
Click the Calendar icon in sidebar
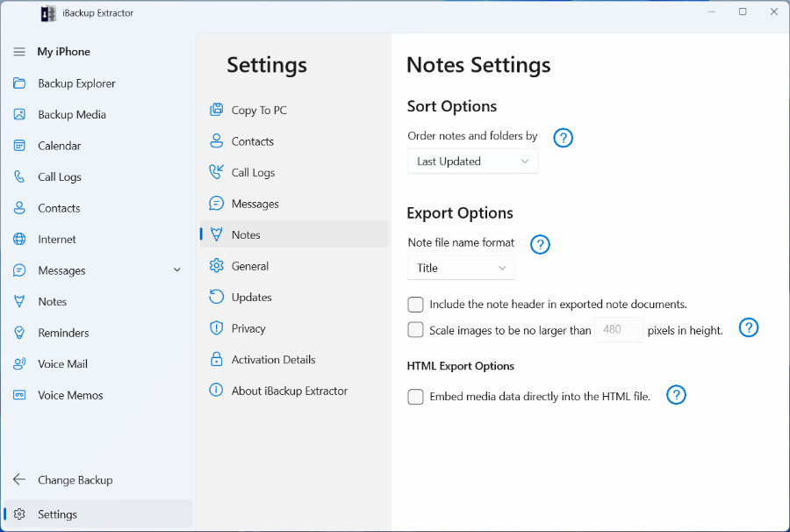pyautogui.click(x=19, y=146)
